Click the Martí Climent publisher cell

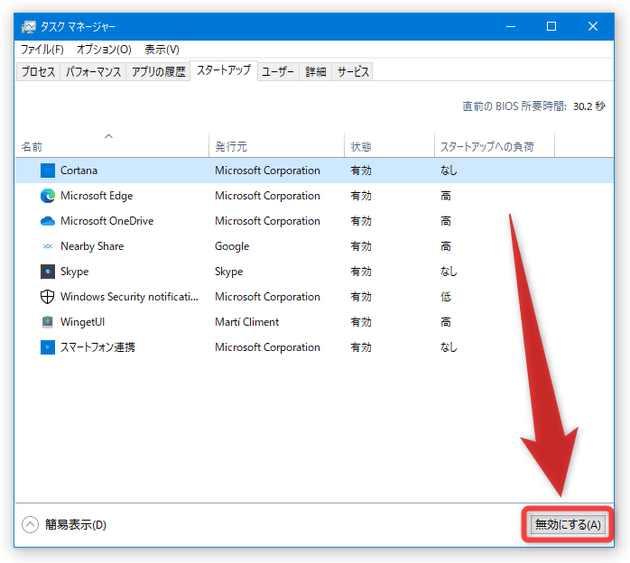click(x=247, y=322)
